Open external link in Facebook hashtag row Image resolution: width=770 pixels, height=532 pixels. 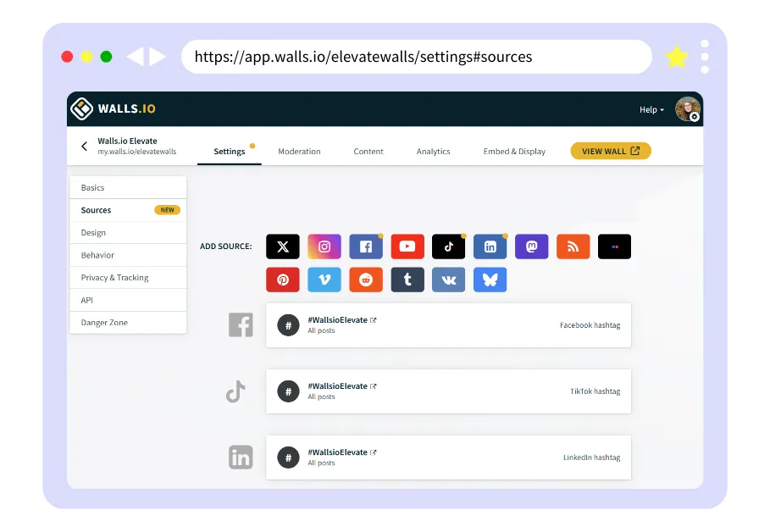[374, 320]
